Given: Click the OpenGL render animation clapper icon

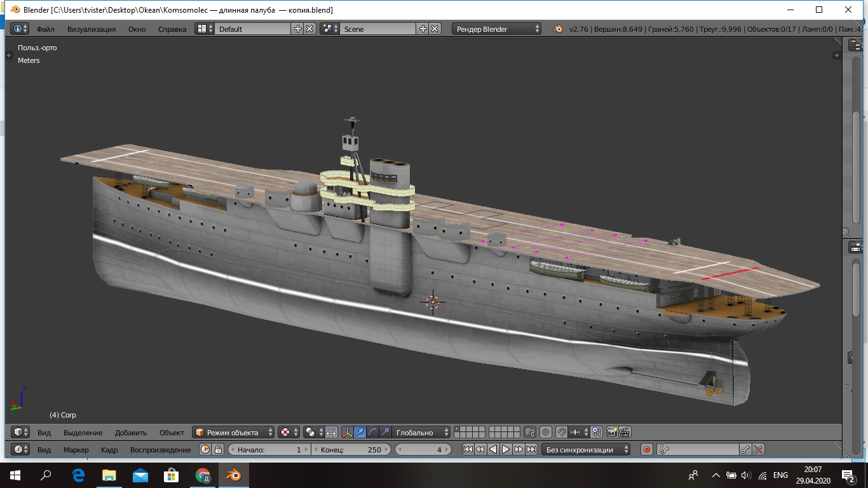Looking at the screenshot, I should 624,432.
